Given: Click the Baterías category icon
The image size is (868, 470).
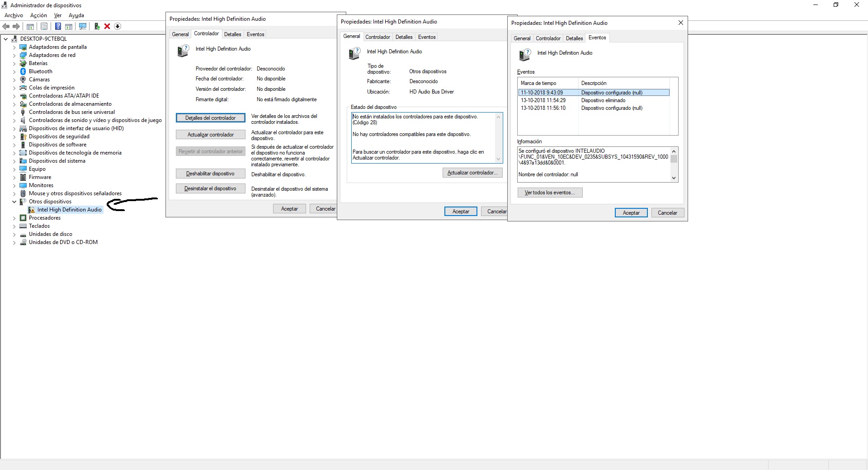Looking at the screenshot, I should point(23,63).
